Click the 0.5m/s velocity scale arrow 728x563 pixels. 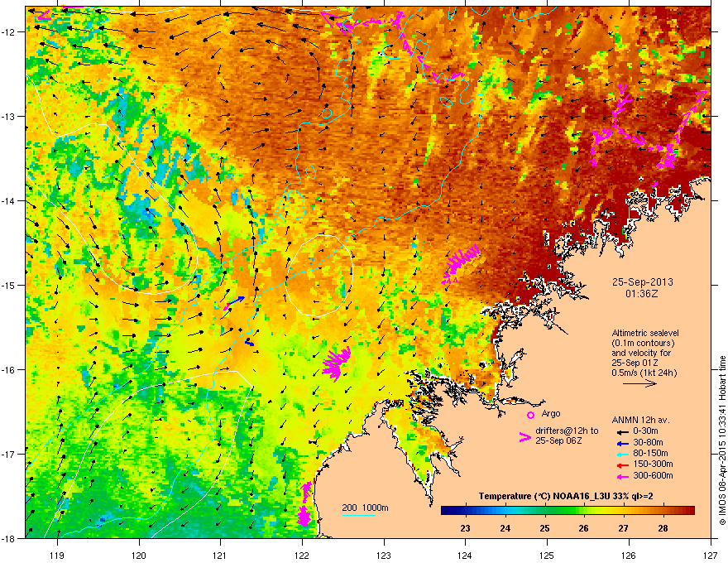coord(639,383)
